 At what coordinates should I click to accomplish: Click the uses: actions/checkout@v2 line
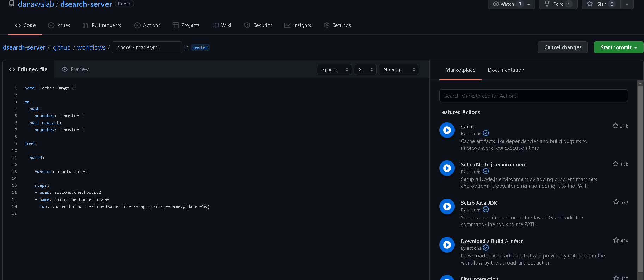pyautogui.click(x=68, y=192)
